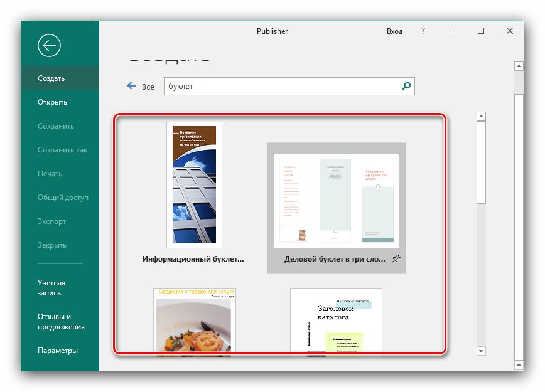Click the blue back arrow near Все
545x392 pixels.
(131, 86)
